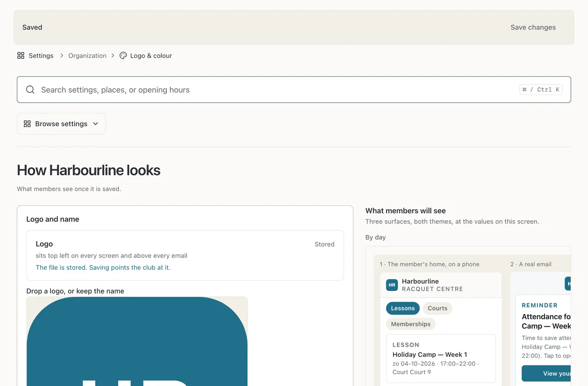
Task: Click the logo drop area image
Action: point(137,341)
